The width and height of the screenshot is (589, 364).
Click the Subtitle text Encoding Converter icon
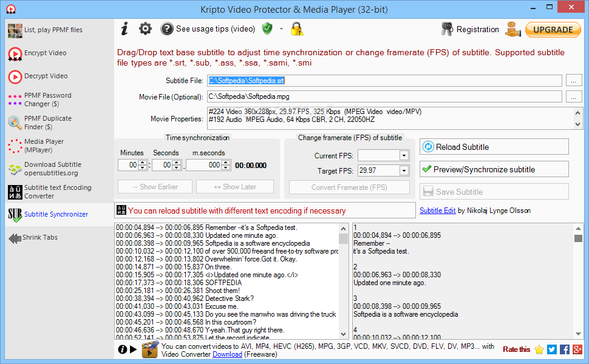tap(15, 192)
